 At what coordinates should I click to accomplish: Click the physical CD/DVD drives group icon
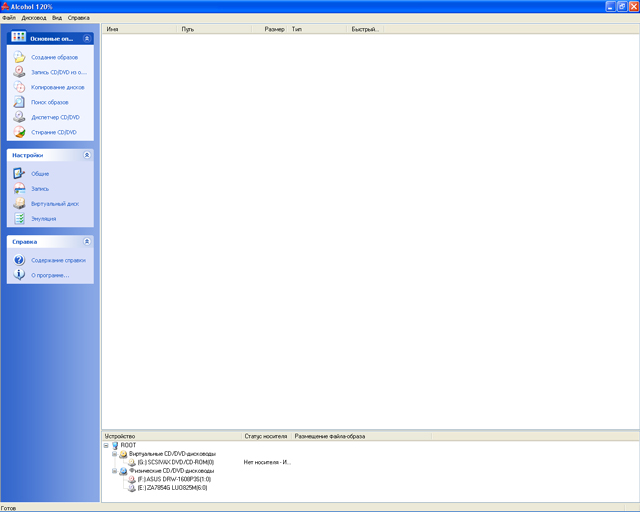tap(123, 471)
